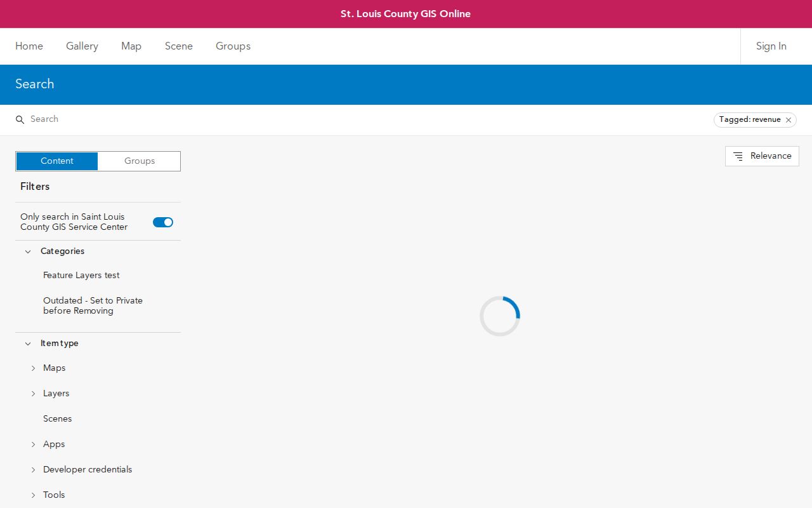
Task: Switch to the Content tab
Action: [x=57, y=161]
